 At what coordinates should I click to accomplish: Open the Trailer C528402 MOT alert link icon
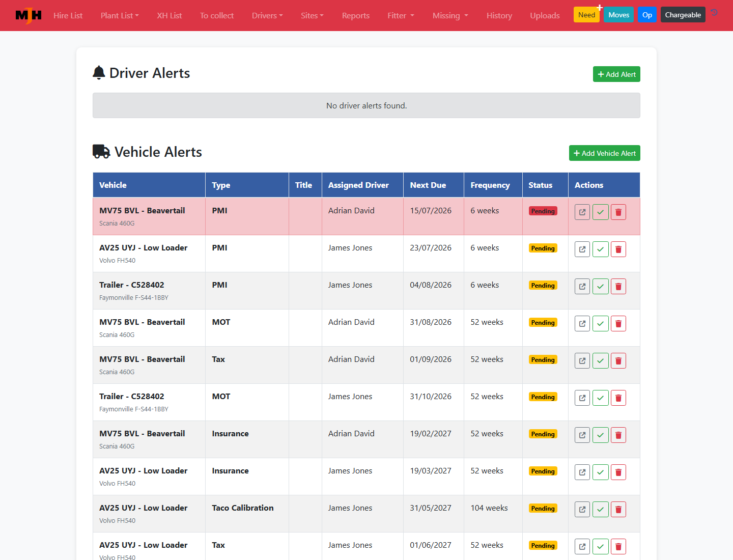[582, 398]
